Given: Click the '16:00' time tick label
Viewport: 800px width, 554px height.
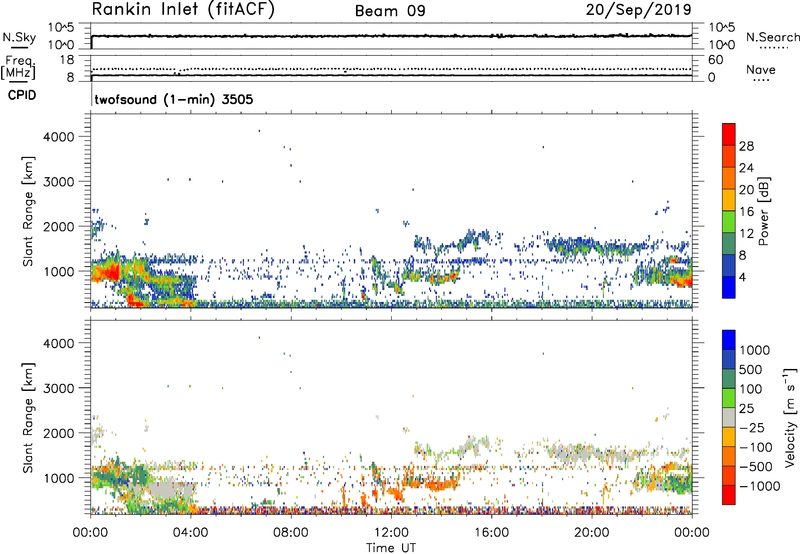Looking at the screenshot, I should pyautogui.click(x=491, y=533).
